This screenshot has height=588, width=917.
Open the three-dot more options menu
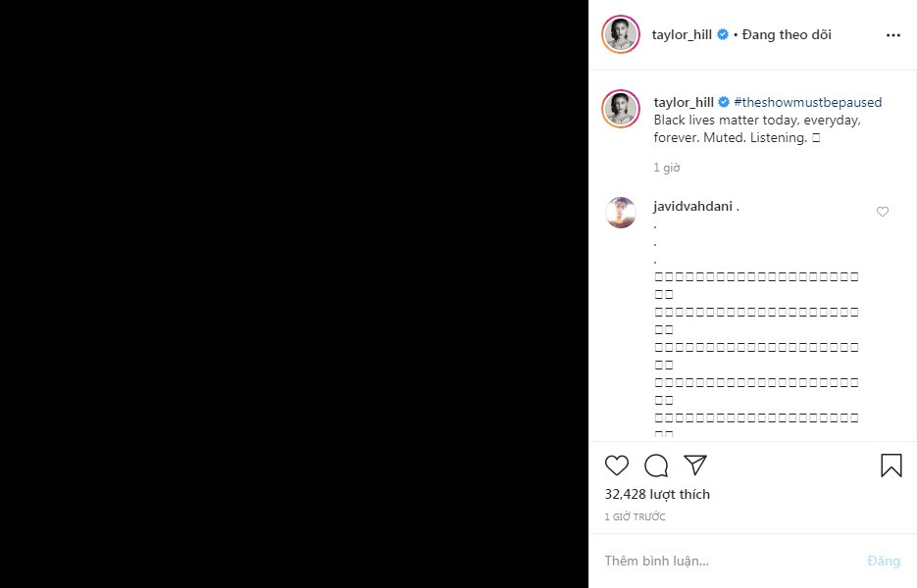tap(892, 35)
